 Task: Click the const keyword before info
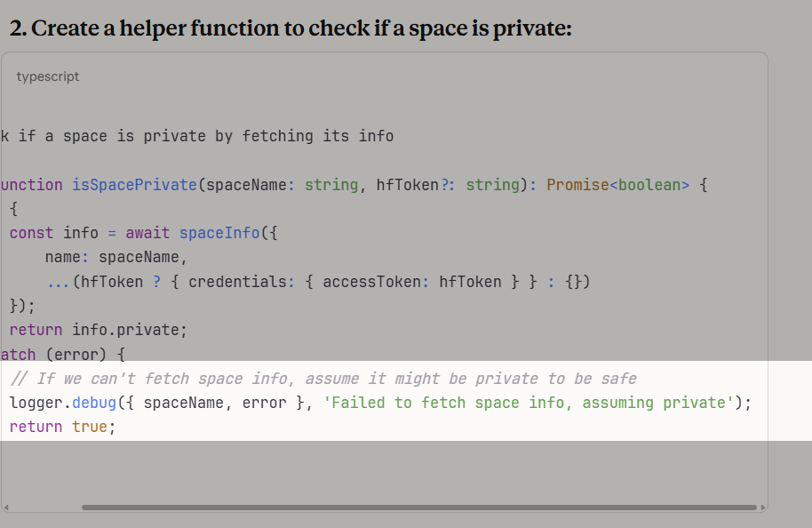31,233
